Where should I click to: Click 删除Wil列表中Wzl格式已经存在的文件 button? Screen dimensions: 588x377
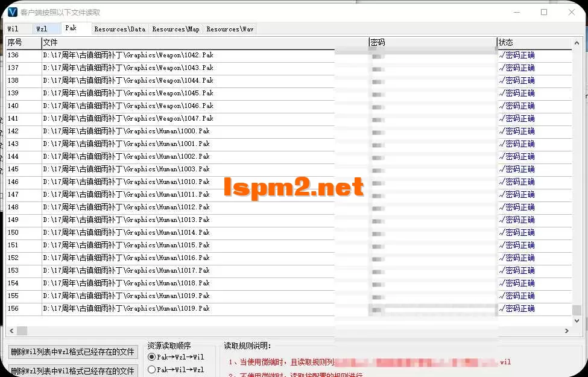pos(73,352)
